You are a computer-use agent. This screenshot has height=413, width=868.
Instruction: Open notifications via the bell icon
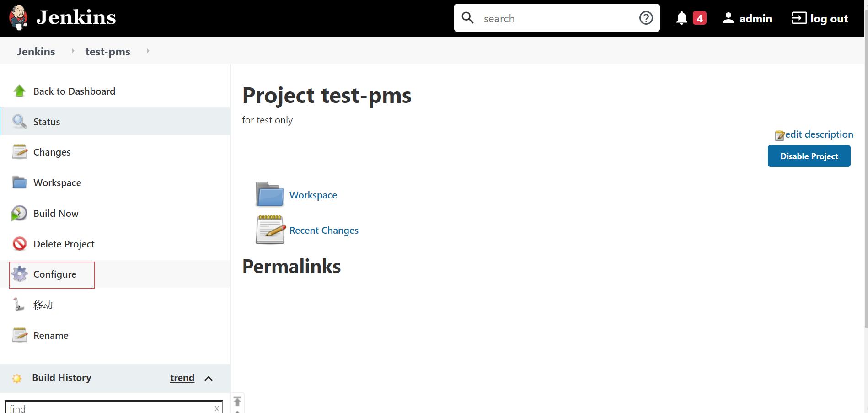click(x=681, y=18)
